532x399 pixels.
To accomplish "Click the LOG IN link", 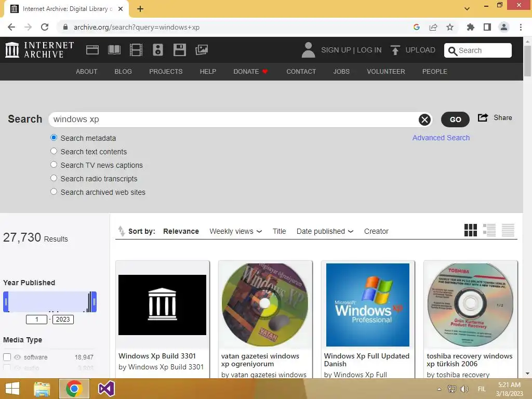I will (x=369, y=50).
